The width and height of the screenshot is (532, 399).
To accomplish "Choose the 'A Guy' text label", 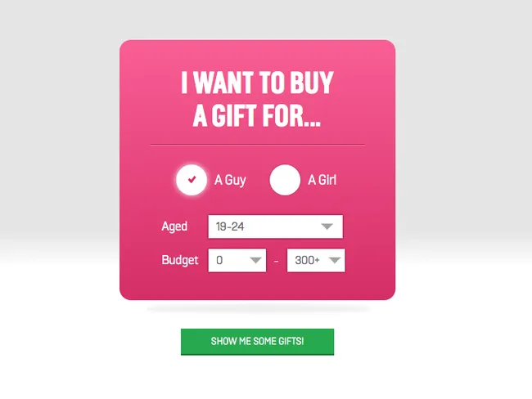I will click(230, 180).
